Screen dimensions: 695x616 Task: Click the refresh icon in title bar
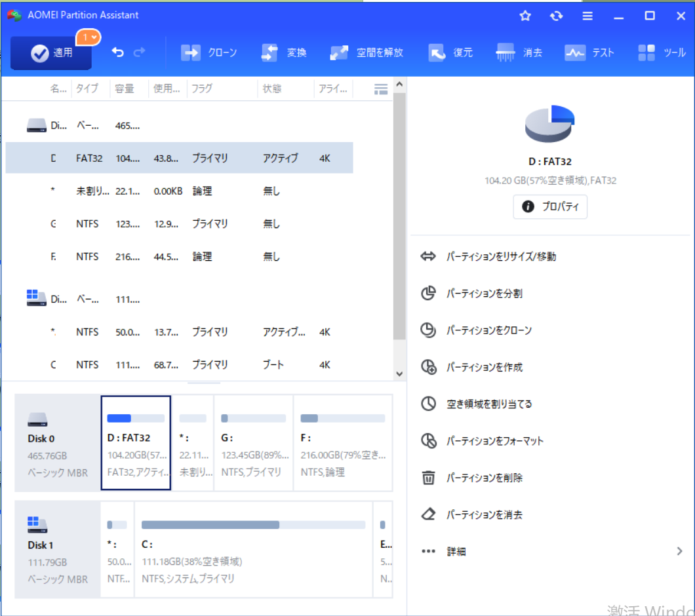coord(556,16)
